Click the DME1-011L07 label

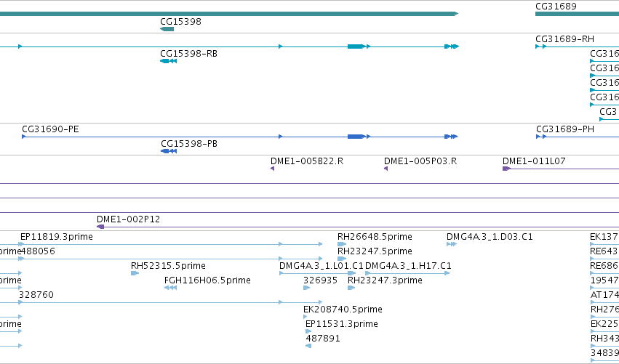[x=534, y=161]
